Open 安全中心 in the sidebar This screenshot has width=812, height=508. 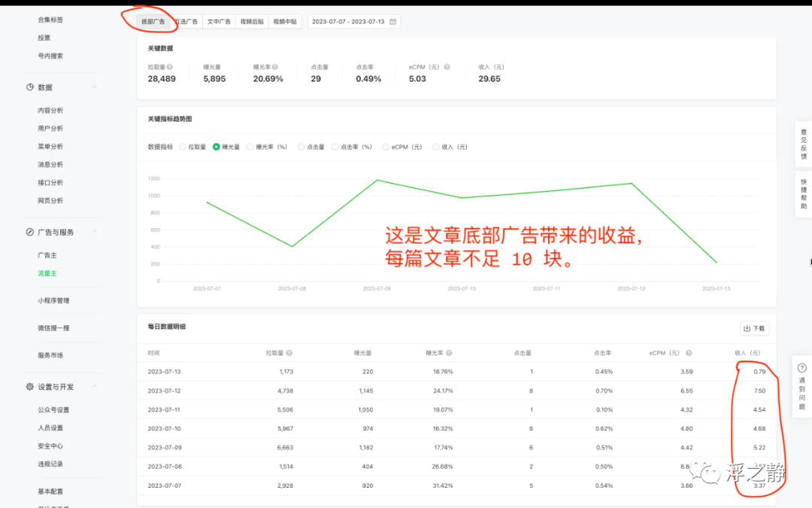tap(50, 446)
